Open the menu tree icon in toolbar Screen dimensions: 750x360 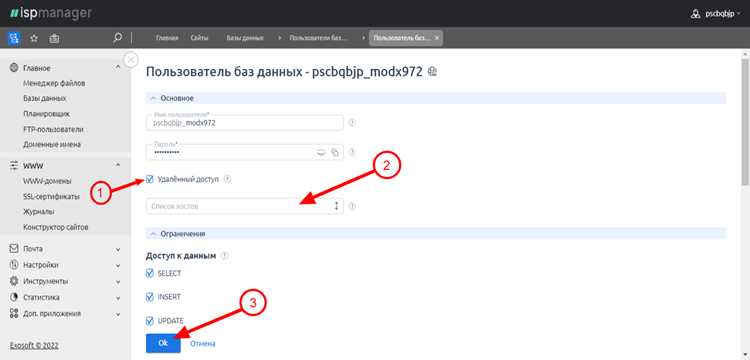(x=14, y=38)
